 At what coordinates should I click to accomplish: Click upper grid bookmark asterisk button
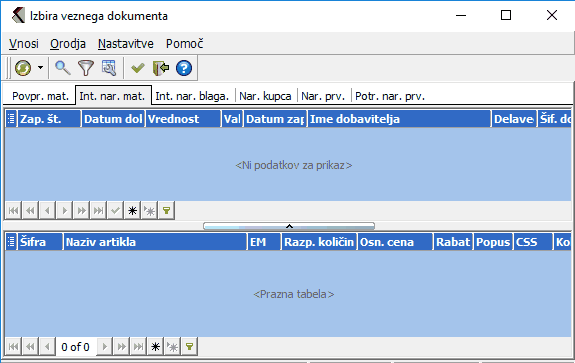click(x=132, y=210)
